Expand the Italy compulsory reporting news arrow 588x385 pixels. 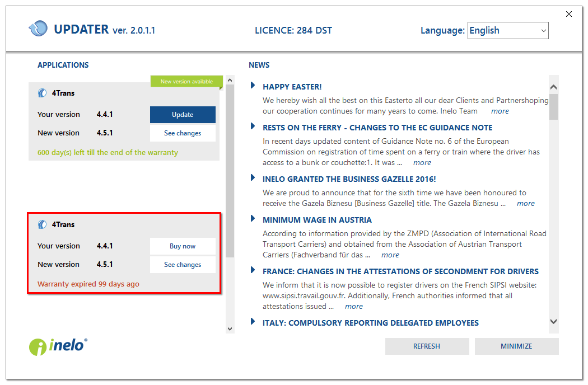tap(253, 321)
